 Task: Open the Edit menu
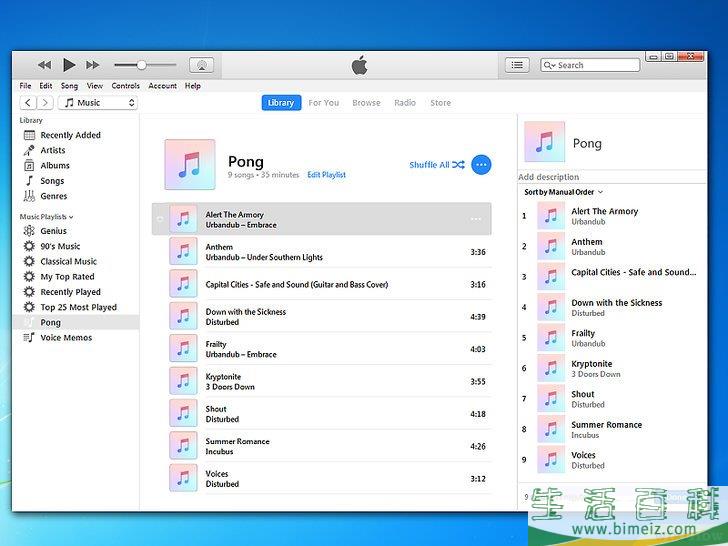[x=46, y=86]
